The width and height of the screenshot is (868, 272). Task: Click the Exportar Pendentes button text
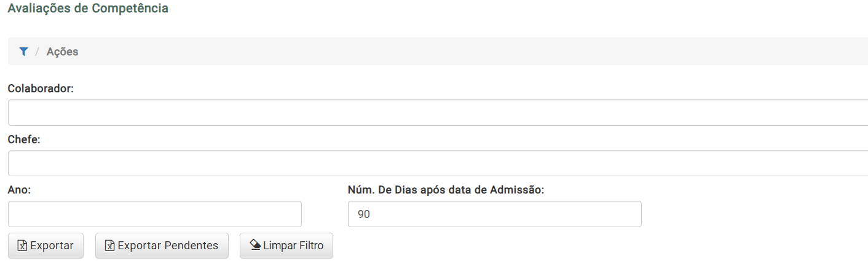(x=168, y=246)
